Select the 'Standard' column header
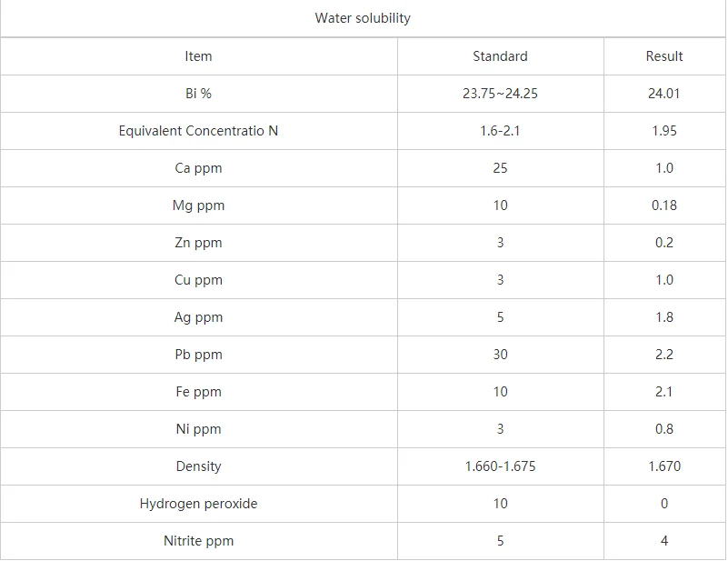The image size is (728, 561). (500, 56)
